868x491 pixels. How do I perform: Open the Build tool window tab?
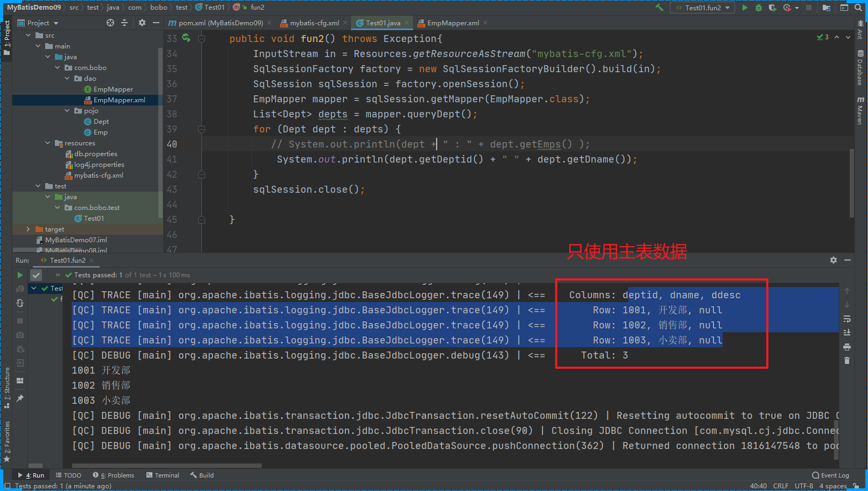point(202,475)
